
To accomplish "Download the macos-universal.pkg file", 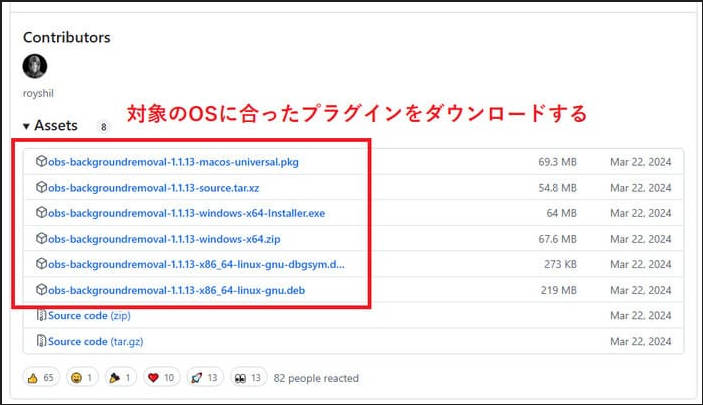I will point(173,162).
